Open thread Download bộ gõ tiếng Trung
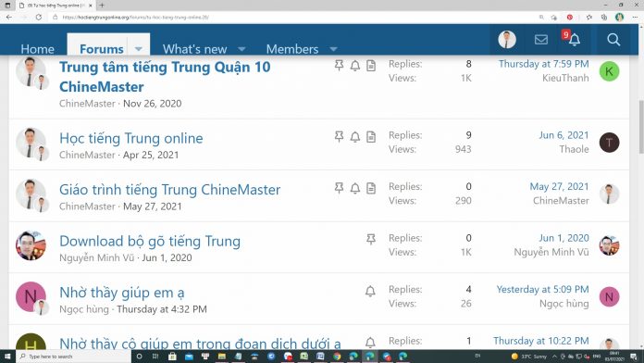 pyautogui.click(x=150, y=241)
